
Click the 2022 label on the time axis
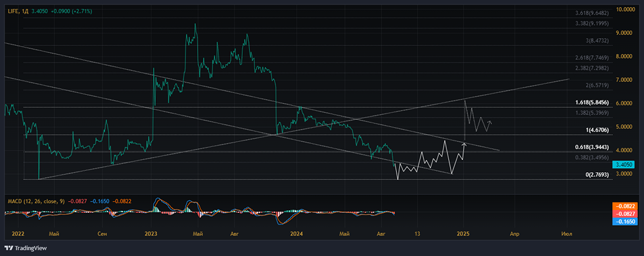19,234
